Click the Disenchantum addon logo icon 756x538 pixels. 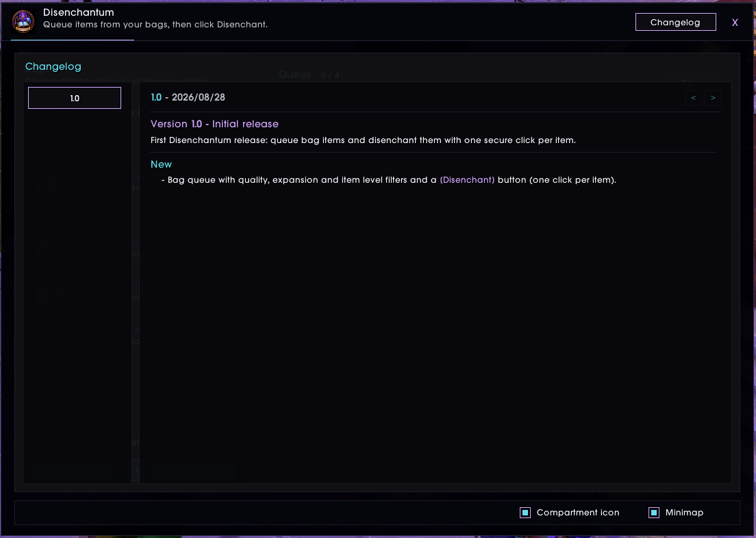pyautogui.click(x=23, y=22)
